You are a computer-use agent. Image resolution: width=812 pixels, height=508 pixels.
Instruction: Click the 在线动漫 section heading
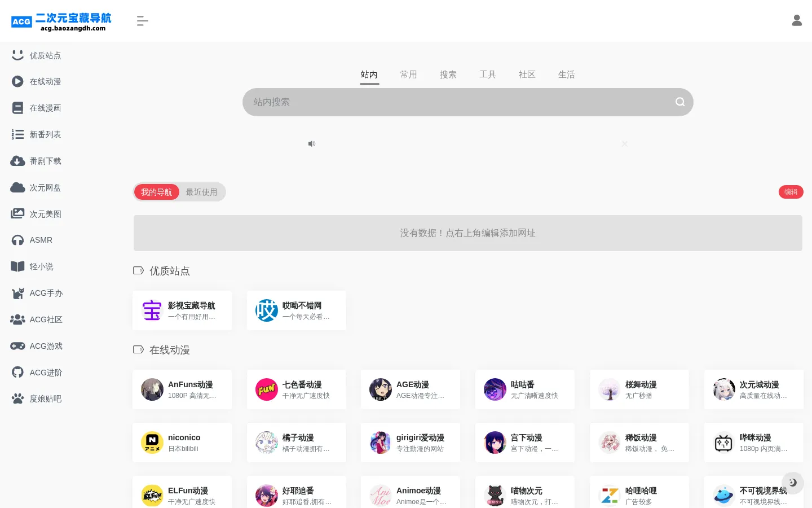(x=170, y=350)
